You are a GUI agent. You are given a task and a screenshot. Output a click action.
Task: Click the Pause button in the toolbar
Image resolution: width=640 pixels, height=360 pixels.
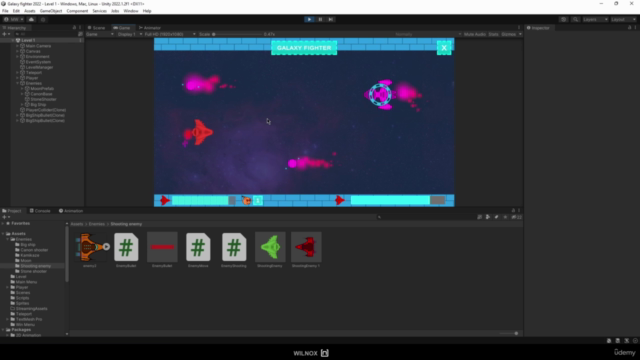320,19
